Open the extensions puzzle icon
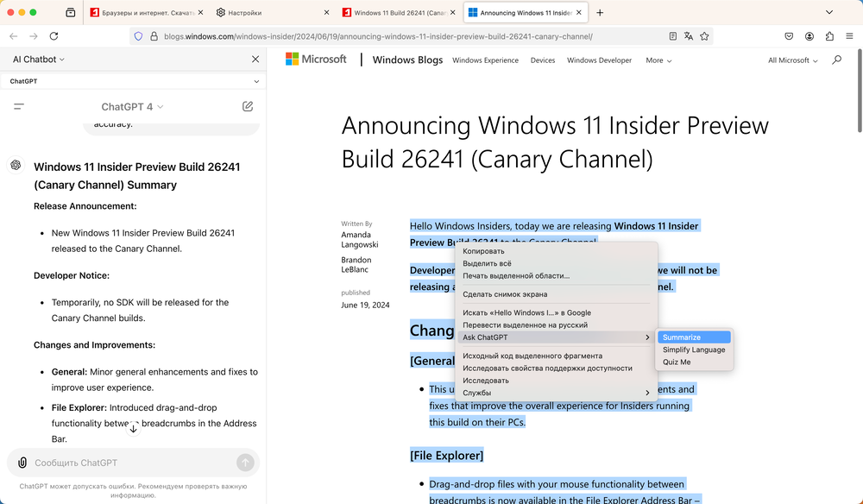 (x=829, y=36)
